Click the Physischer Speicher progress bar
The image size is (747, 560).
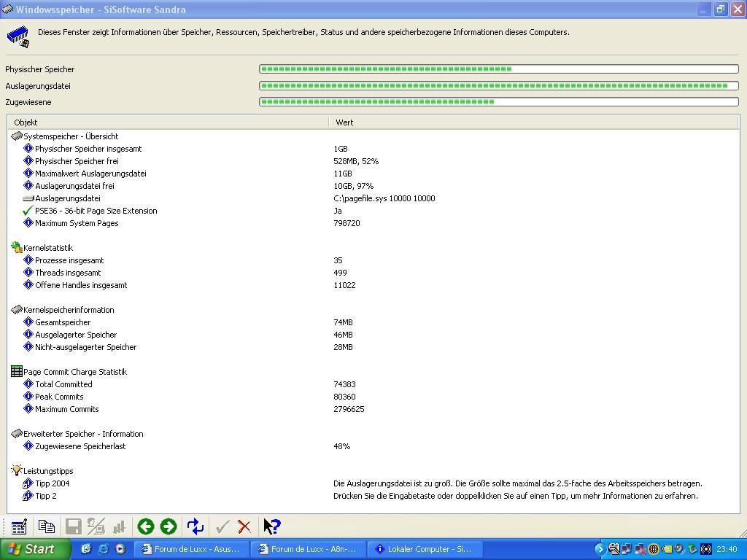(x=499, y=69)
